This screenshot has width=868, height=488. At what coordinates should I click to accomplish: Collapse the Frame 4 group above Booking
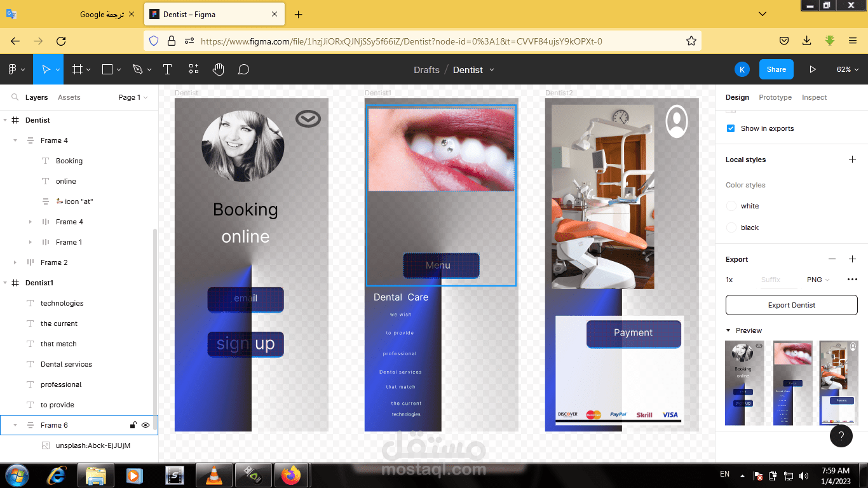(15, 140)
